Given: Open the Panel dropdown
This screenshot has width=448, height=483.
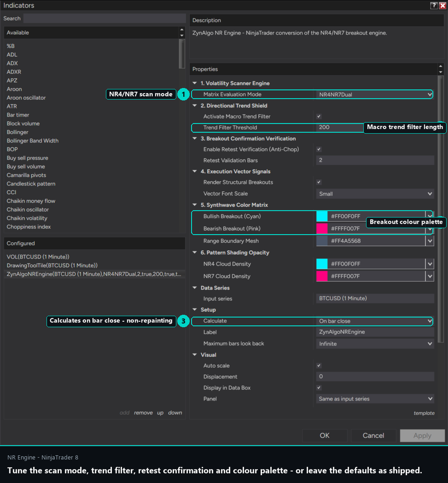Looking at the screenshot, I should [375, 399].
